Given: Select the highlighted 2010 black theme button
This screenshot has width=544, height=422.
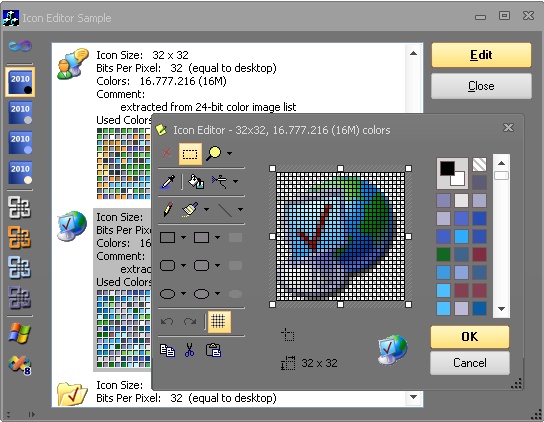Looking at the screenshot, I should coord(20,83).
